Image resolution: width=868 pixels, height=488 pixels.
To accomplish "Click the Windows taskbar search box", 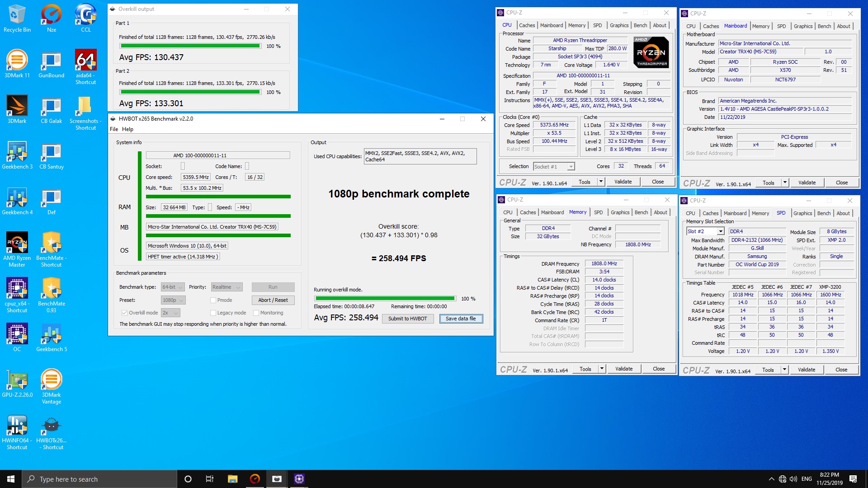I will (99, 479).
